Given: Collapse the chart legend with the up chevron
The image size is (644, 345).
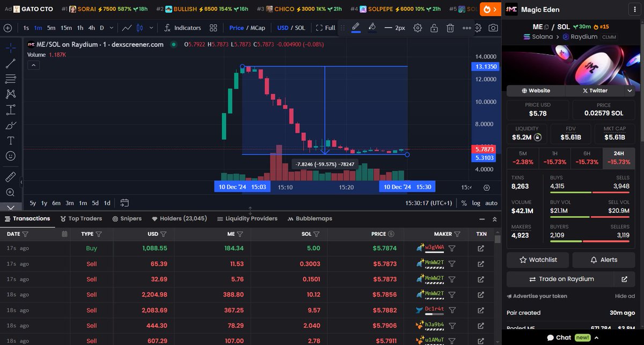Looking at the screenshot, I should coord(33,66).
